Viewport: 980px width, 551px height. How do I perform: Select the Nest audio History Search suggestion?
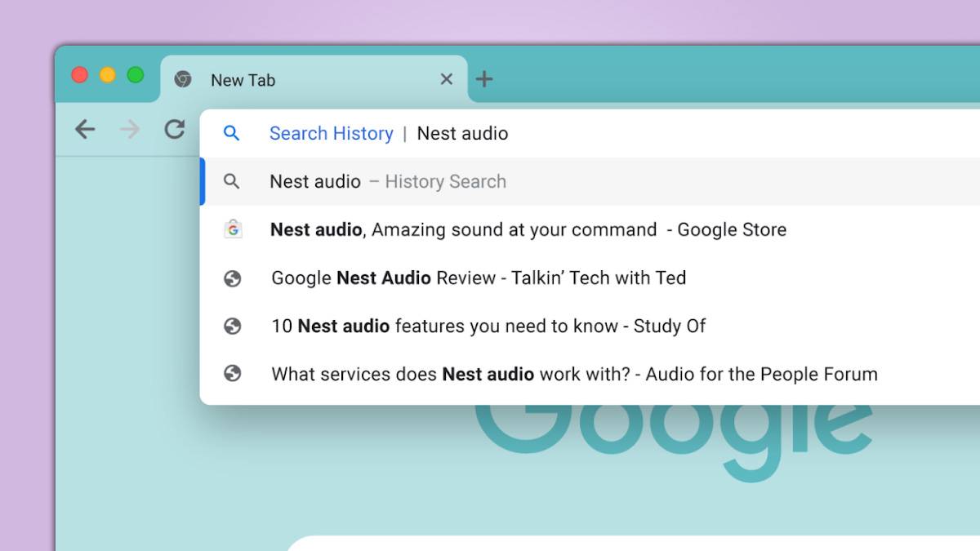[388, 181]
